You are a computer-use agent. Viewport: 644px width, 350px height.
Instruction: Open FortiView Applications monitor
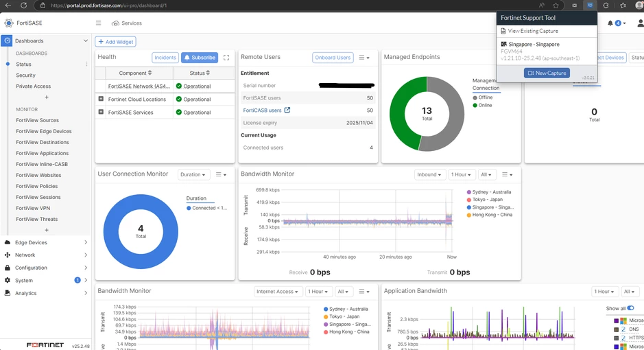click(x=43, y=153)
